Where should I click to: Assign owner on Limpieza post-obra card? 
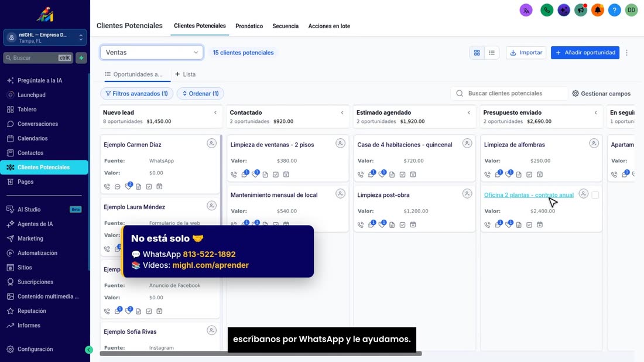(x=467, y=193)
